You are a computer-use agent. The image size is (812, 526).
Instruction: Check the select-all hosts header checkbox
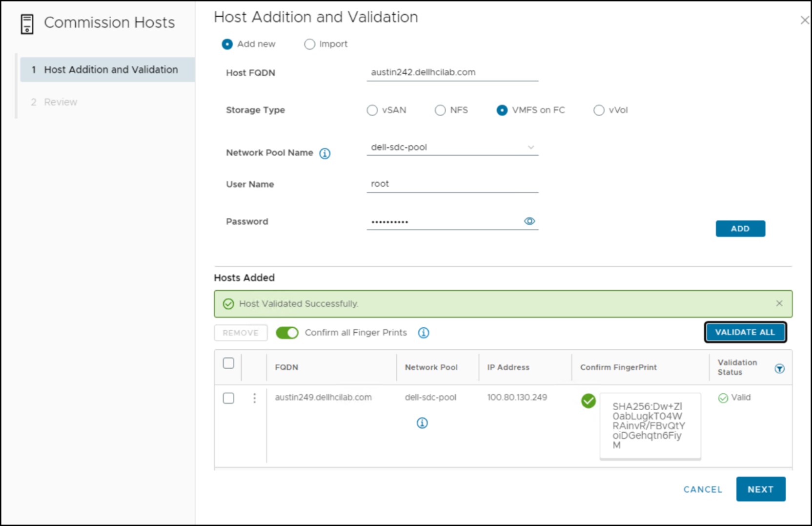pyautogui.click(x=228, y=363)
